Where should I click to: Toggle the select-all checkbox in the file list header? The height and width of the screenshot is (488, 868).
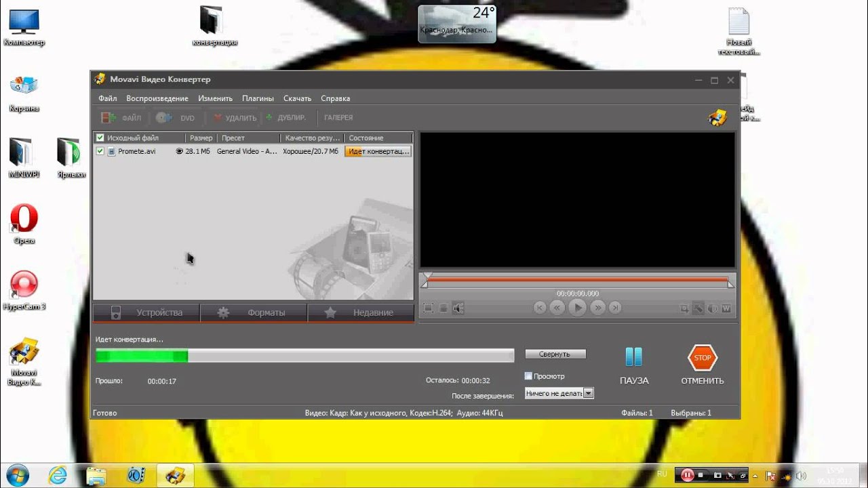point(100,138)
